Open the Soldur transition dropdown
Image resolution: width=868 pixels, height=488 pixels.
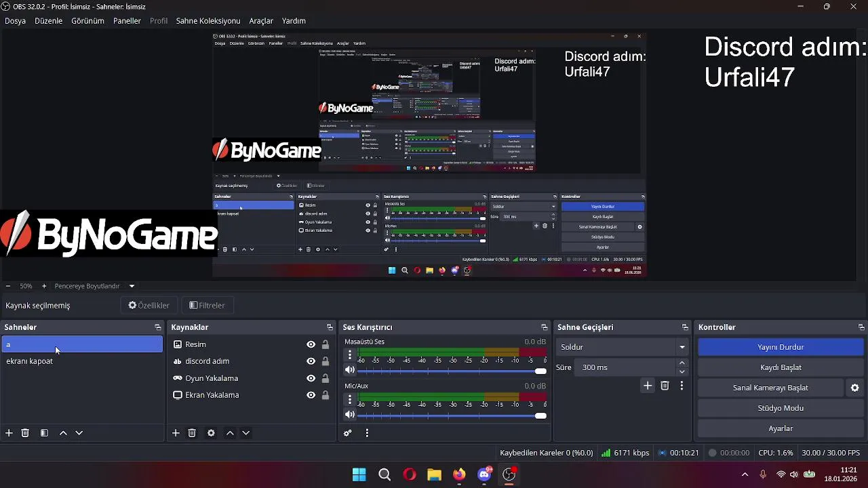623,347
